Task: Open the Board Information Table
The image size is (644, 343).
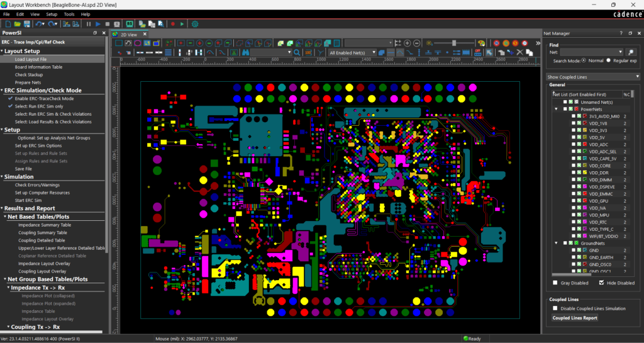Action: [38, 67]
